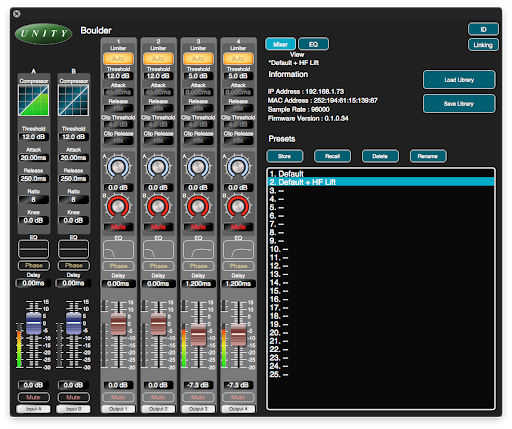Click the Compressor A Threshold value field

click(33, 137)
